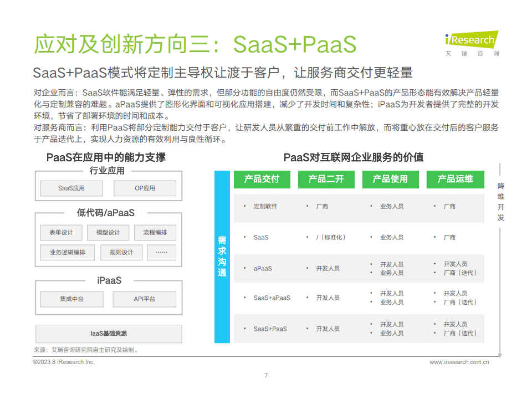Click 厂商 in 定制软件 row 产品二开 column
The image size is (532, 399).
(322, 206)
